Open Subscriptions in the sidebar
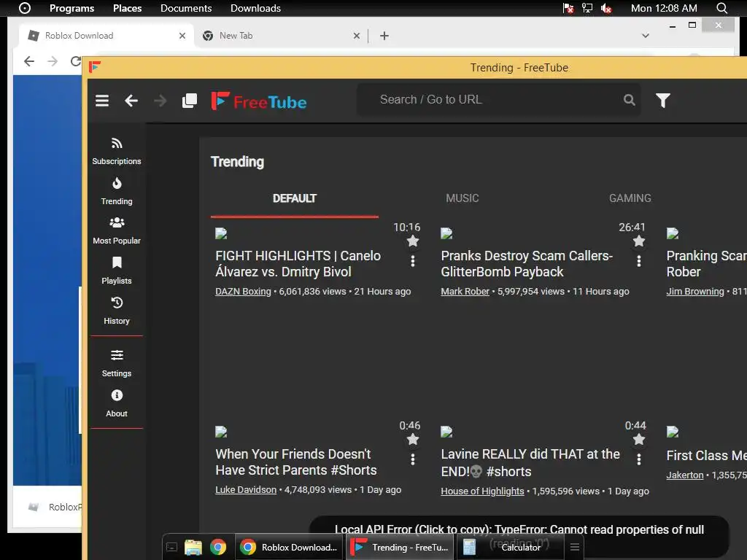 117,152
